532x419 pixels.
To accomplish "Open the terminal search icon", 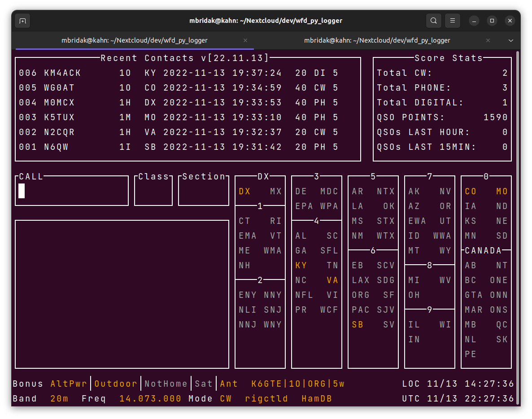I will click(433, 21).
